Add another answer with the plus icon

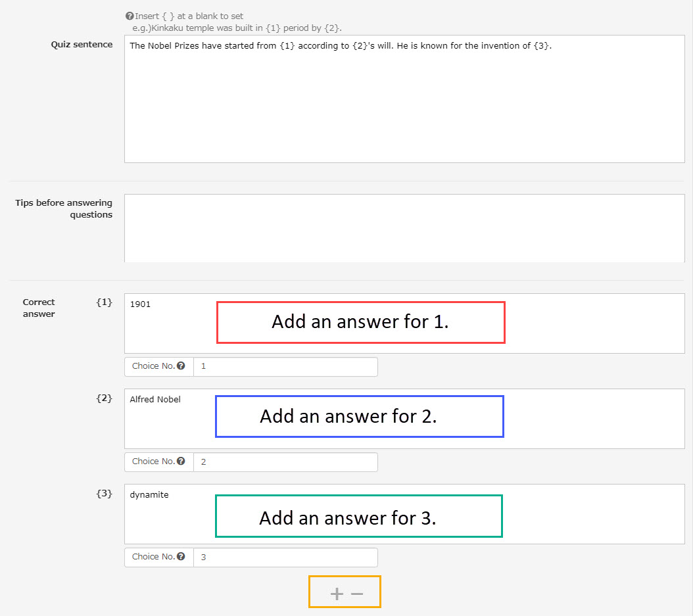click(337, 594)
